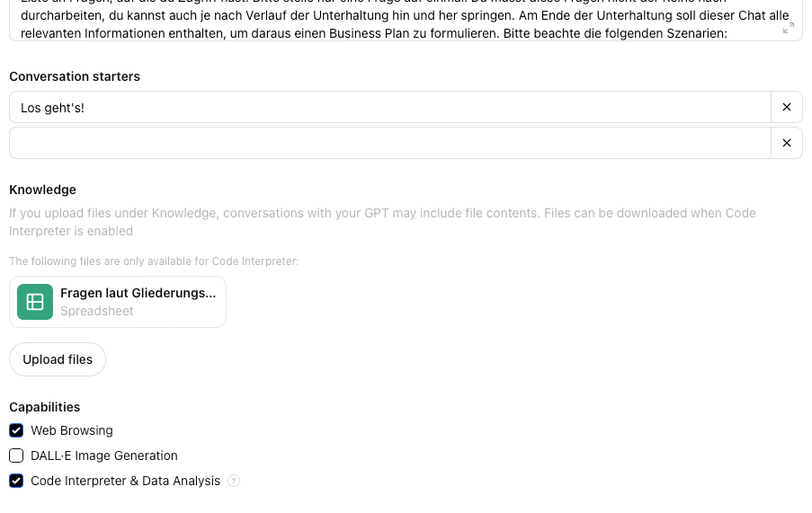The image size is (812, 513).
Task: Remove the empty conversation starter row
Action: click(x=787, y=143)
